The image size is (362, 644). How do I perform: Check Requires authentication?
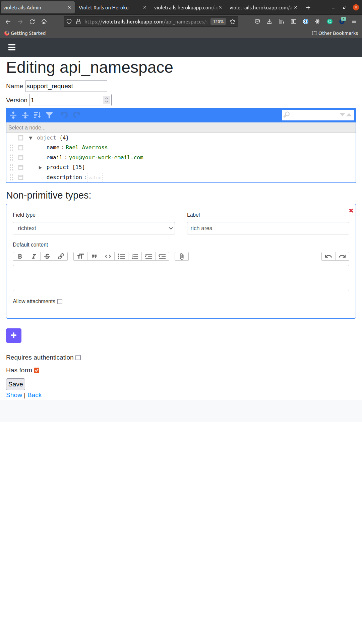[78, 358]
